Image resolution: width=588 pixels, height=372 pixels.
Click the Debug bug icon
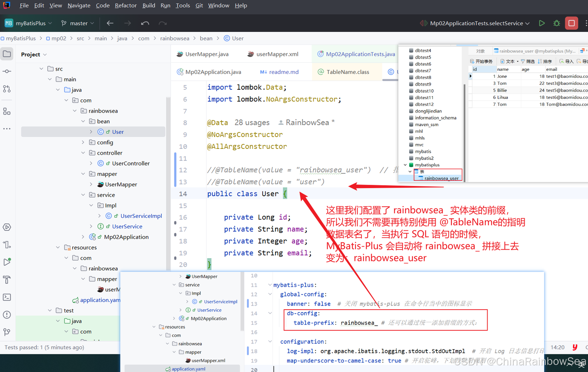[x=557, y=23]
